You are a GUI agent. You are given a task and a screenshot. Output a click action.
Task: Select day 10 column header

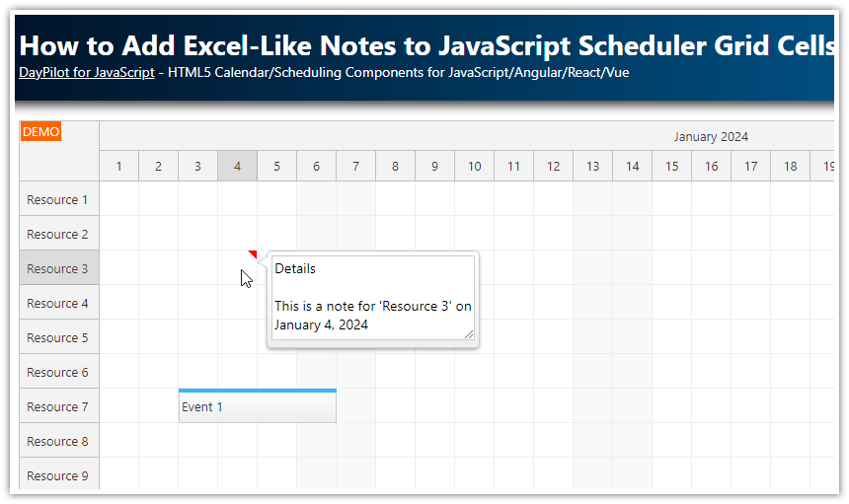474,166
